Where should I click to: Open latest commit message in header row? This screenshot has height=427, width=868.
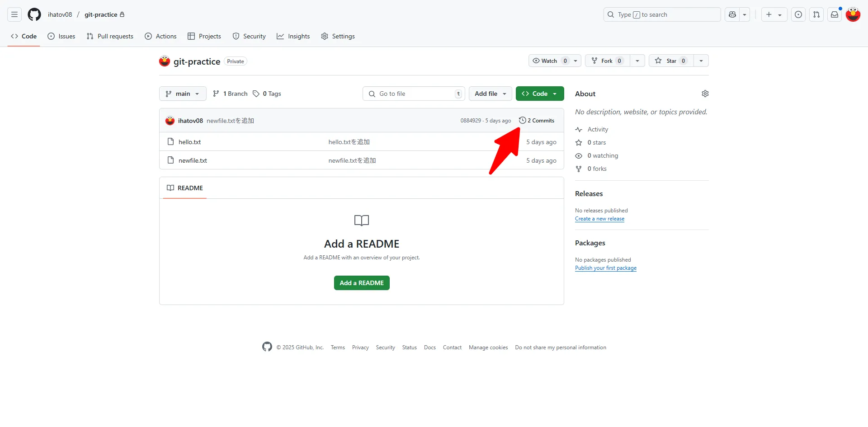(230, 121)
